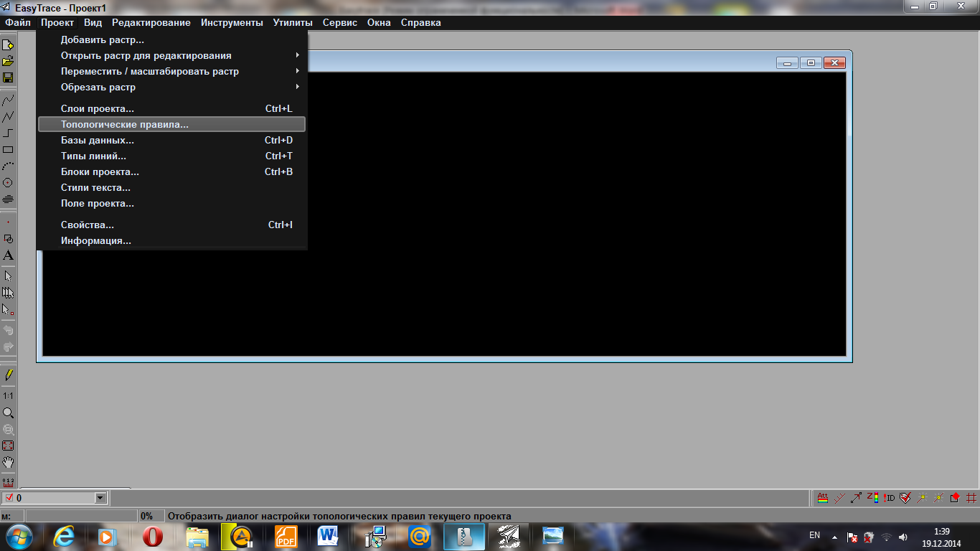Screen dimensions: 980x551
Task: Click the 012 ruler measure icon
Action: [x=8, y=483]
